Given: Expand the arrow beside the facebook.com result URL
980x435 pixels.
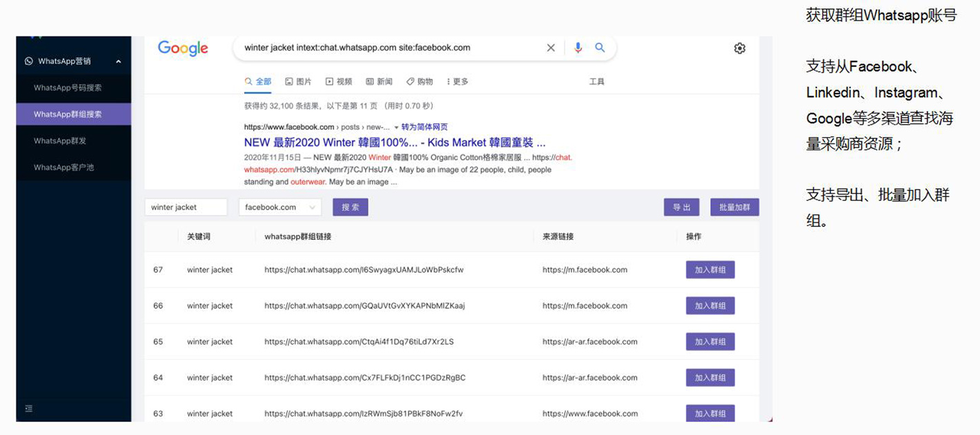Looking at the screenshot, I should [x=396, y=127].
